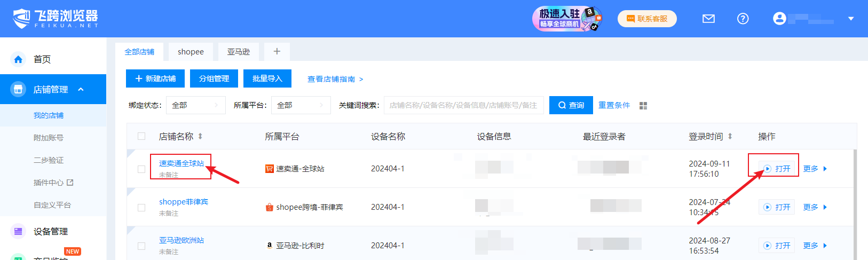The height and width of the screenshot is (260, 868).
Task: Click the 设备管理 sidebar icon
Action: (18, 231)
